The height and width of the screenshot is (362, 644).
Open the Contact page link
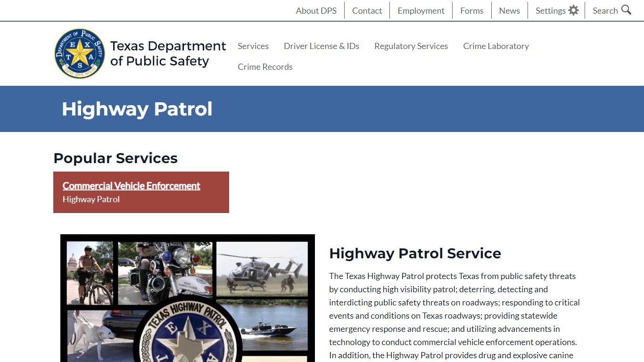(x=367, y=10)
